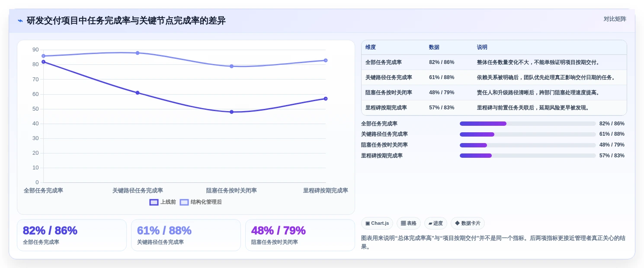Screen dimensions: 644x268
Task: Click the 结构化管理后 point at 关键路径任务完成率
Action: 138,53
